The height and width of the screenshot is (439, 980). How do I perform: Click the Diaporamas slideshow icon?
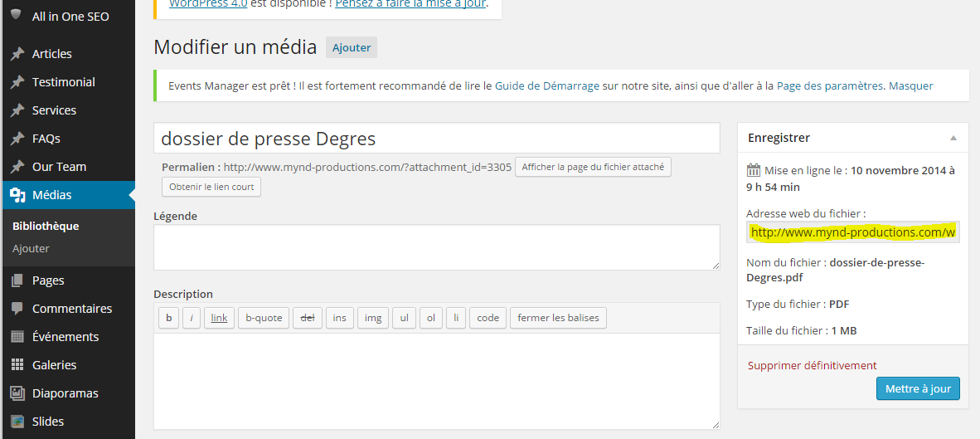tap(17, 394)
